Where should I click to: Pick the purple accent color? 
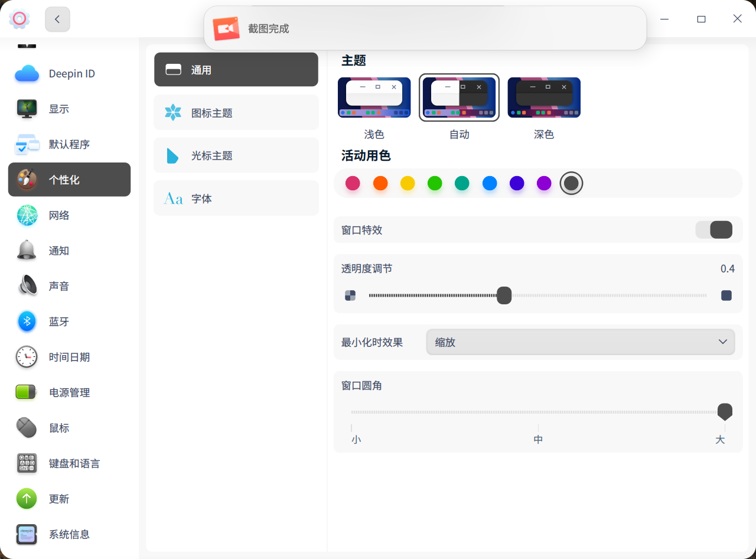[x=544, y=183]
